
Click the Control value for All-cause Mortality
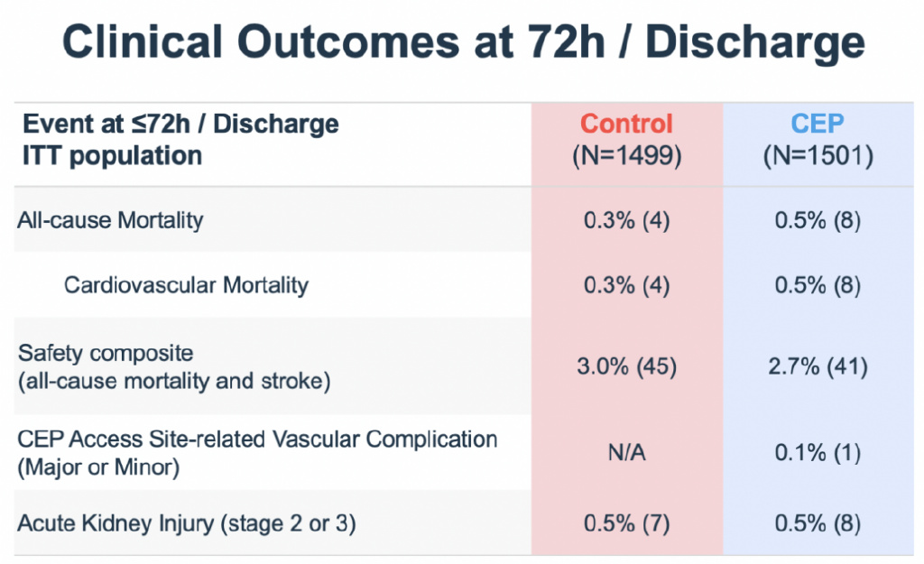click(626, 220)
